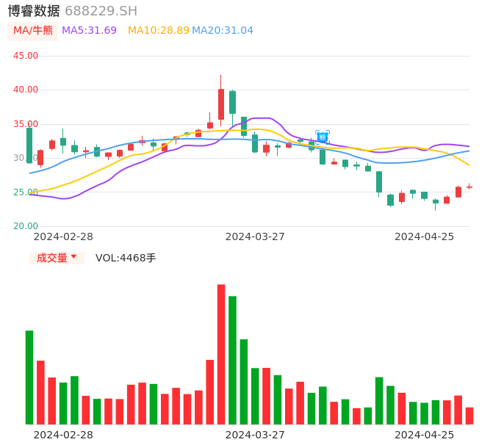Click the last red volume bar at far right
Screen dimensions: 504x445
click(x=469, y=416)
